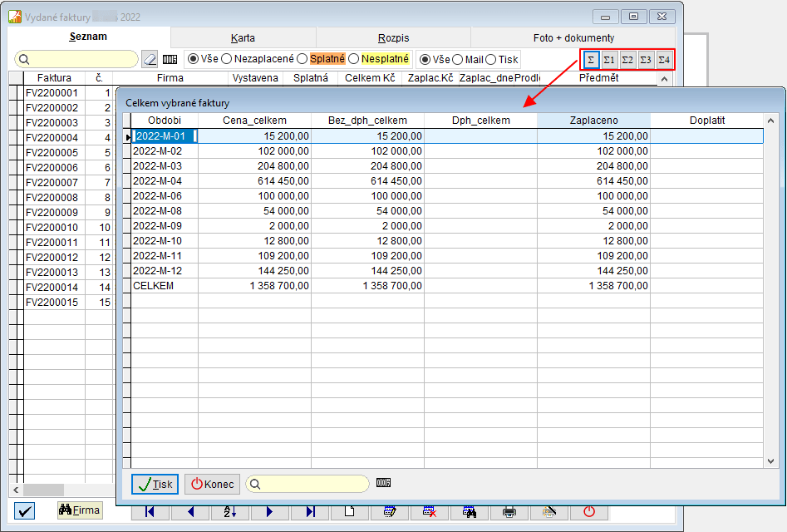Click the A-Z sort button
Viewport: 787px width, 532px height.
[x=230, y=511]
